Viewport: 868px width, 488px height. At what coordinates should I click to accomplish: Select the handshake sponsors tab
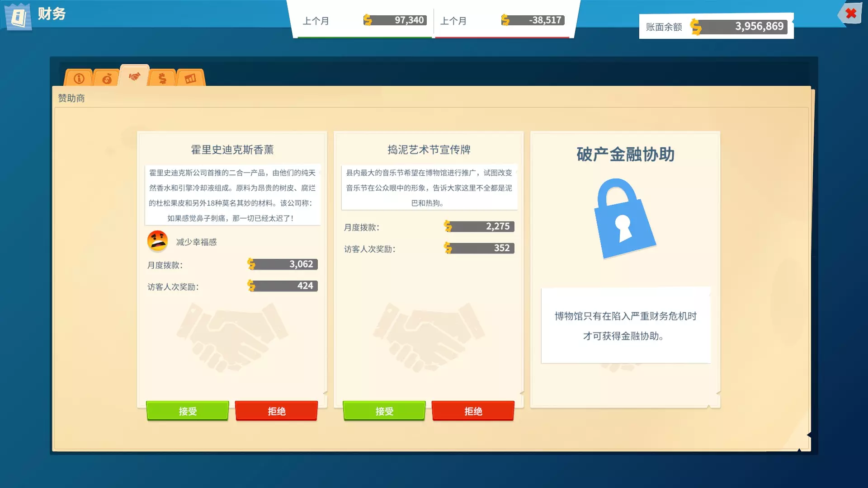[134, 77]
